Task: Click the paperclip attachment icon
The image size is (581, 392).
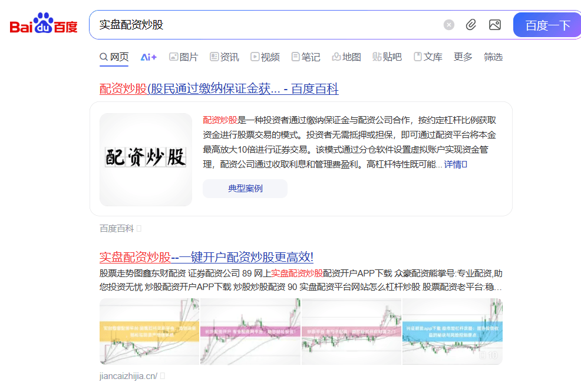Action: click(470, 24)
